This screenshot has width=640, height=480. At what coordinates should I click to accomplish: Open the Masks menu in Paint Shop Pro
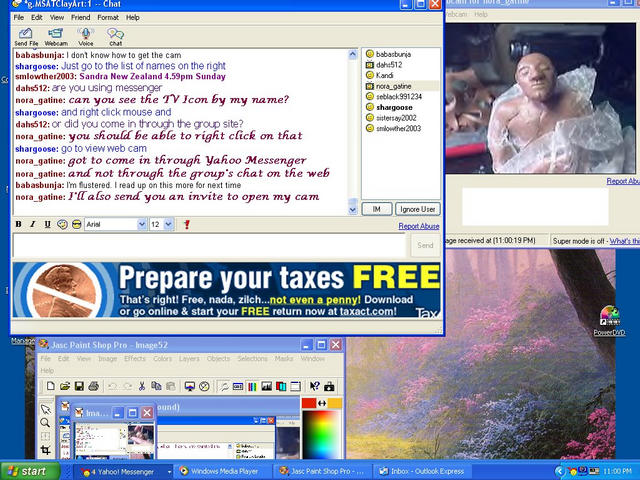click(x=284, y=358)
